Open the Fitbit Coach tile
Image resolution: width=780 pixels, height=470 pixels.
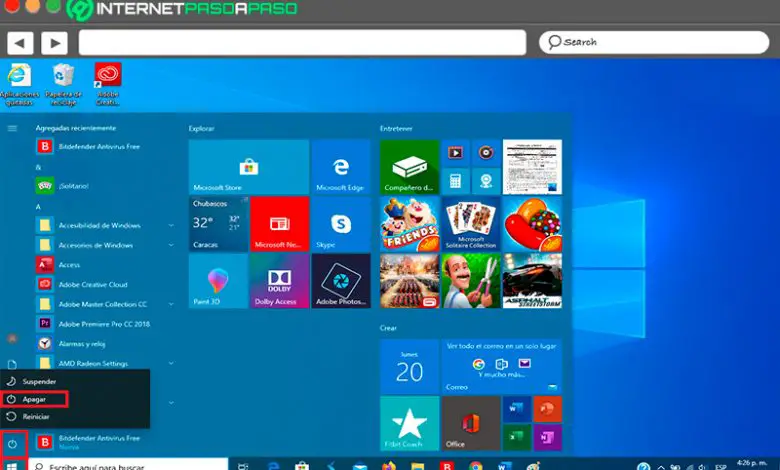click(x=409, y=423)
